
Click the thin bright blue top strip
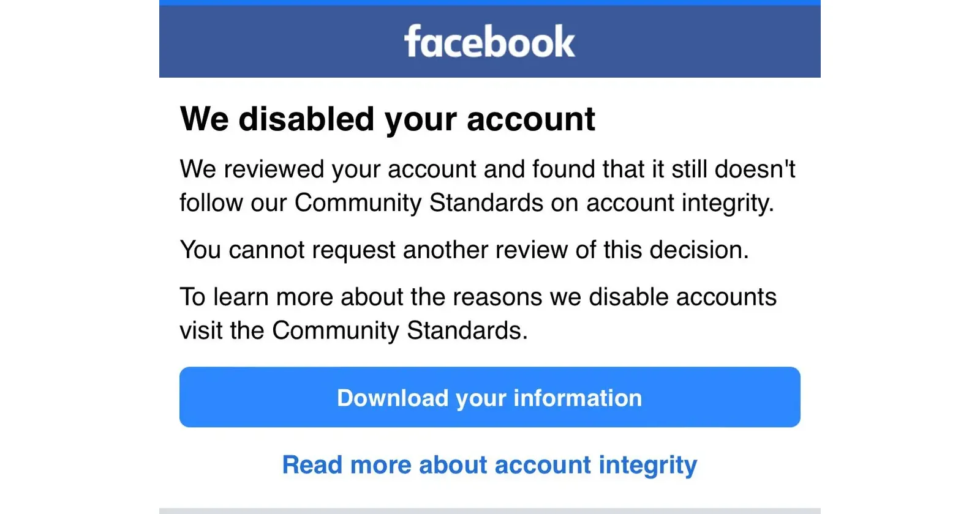click(489, 2)
